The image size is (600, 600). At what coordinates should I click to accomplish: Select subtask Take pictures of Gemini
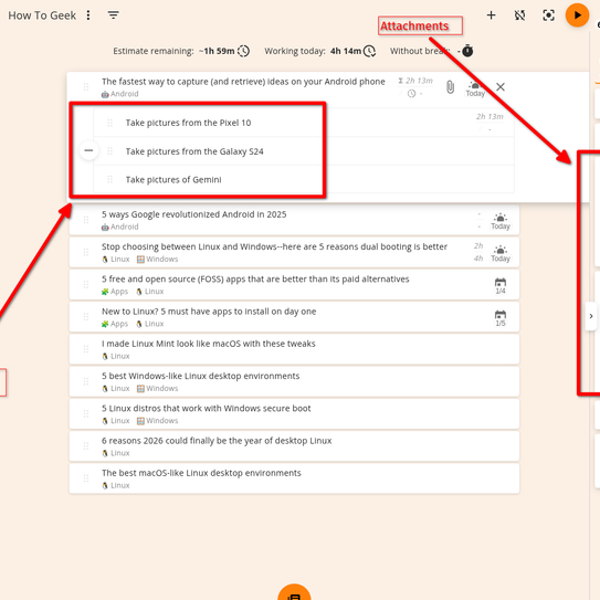[173, 180]
